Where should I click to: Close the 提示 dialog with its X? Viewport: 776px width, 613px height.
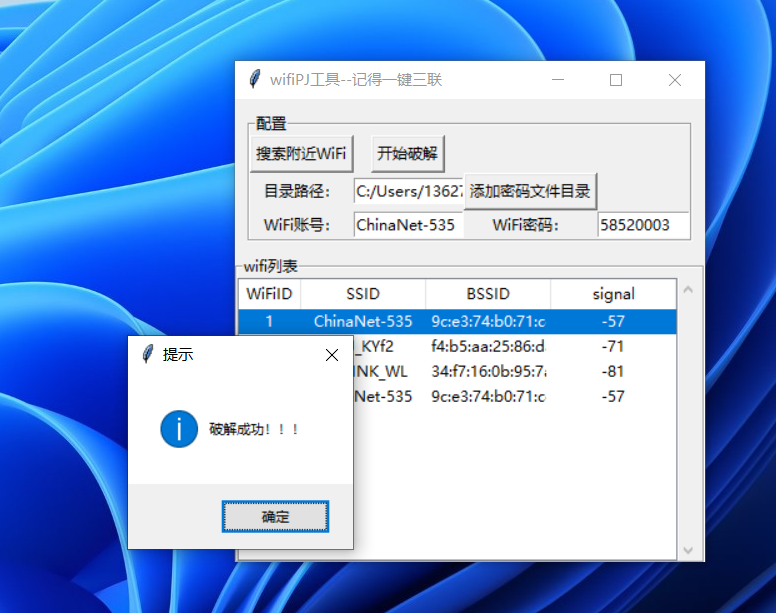point(332,355)
